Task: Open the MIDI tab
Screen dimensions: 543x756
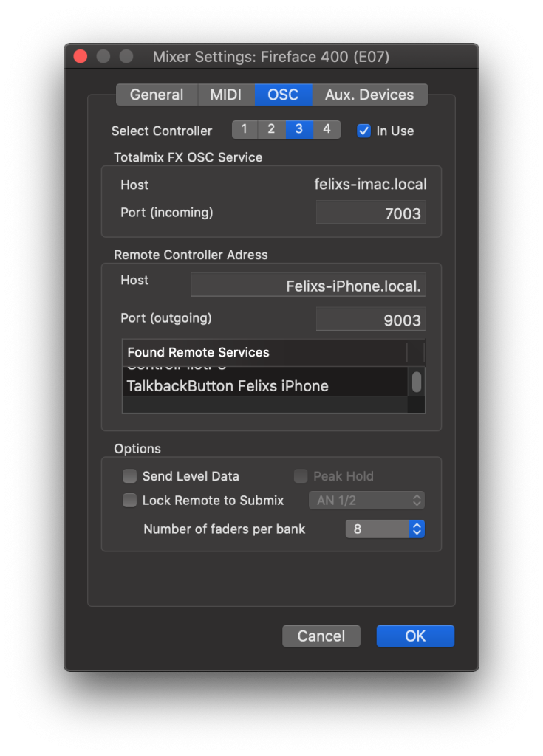Action: (x=226, y=94)
